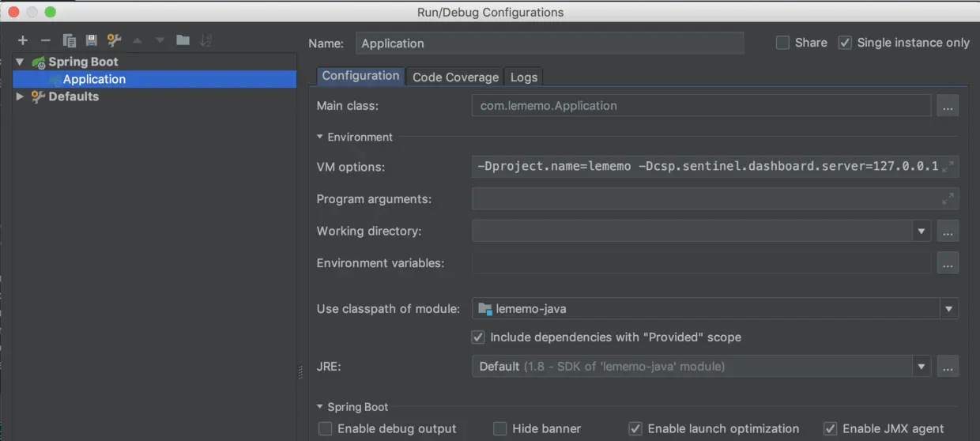This screenshot has height=441, width=980.
Task: Expand the VM options field
Action: [x=948, y=167]
